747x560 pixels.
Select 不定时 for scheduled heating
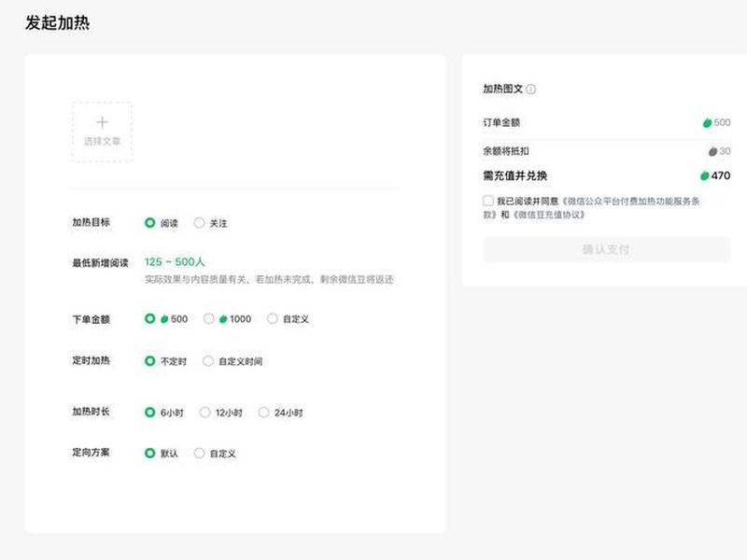click(150, 360)
